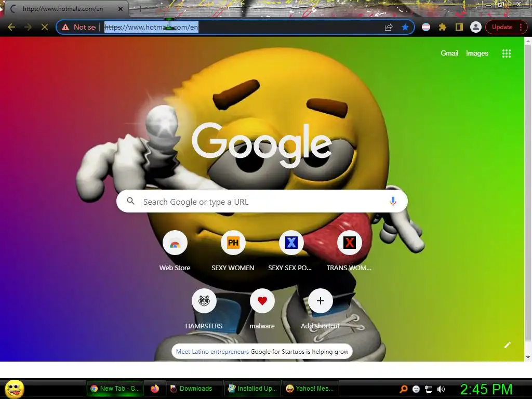Open the smiley Start button

pyautogui.click(x=15, y=389)
